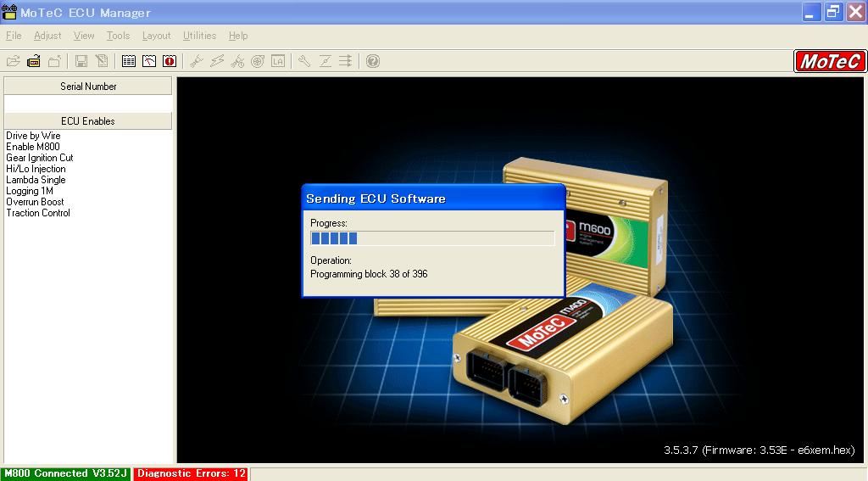Viewport: 868px width, 481px height.
Task: Click the Sending ECU Software progress bar
Action: click(x=431, y=238)
